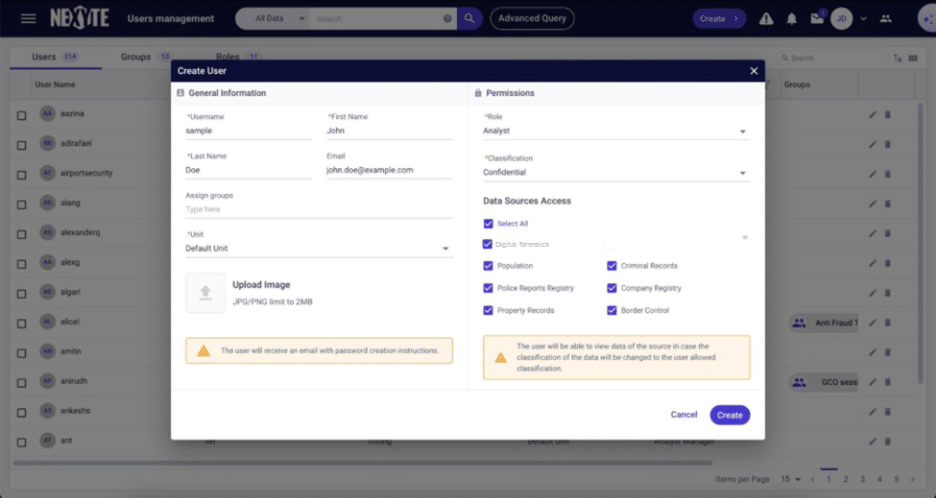Click the Email field in dialog

(x=389, y=170)
